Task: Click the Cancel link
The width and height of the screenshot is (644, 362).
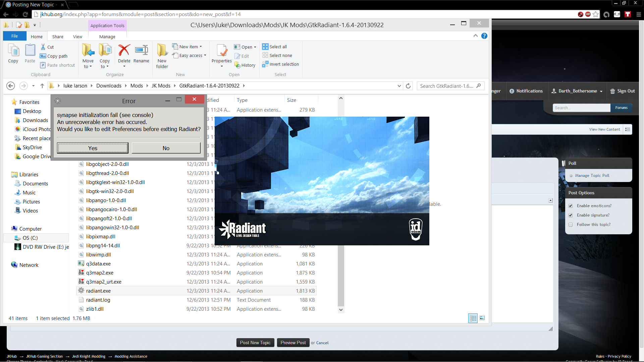Action: [x=322, y=343]
